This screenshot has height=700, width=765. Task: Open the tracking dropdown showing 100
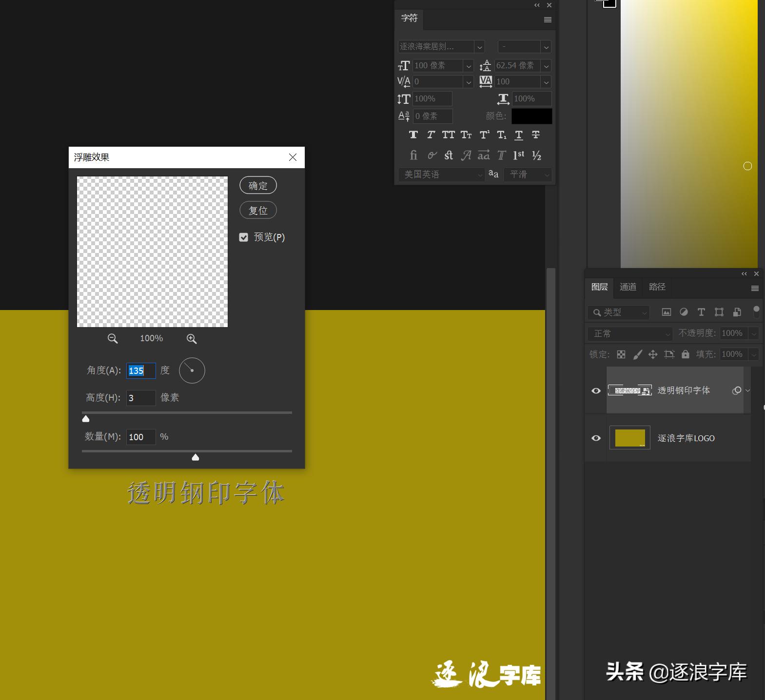546,82
